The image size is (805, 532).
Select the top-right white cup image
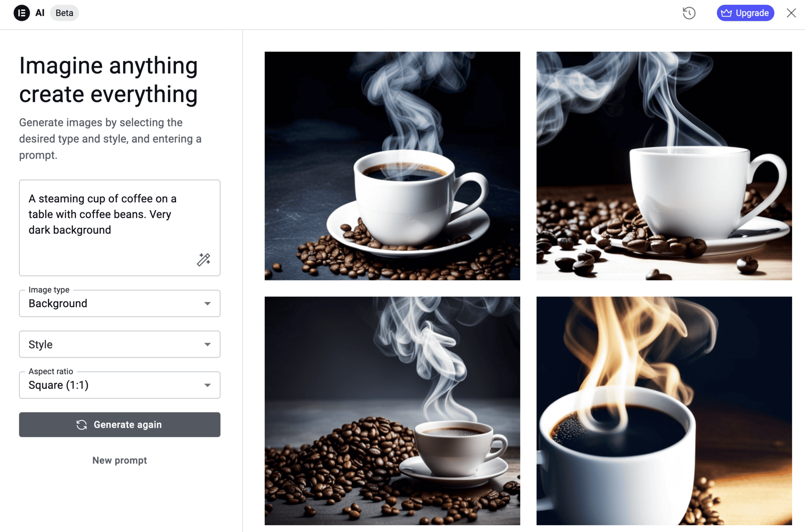point(664,166)
